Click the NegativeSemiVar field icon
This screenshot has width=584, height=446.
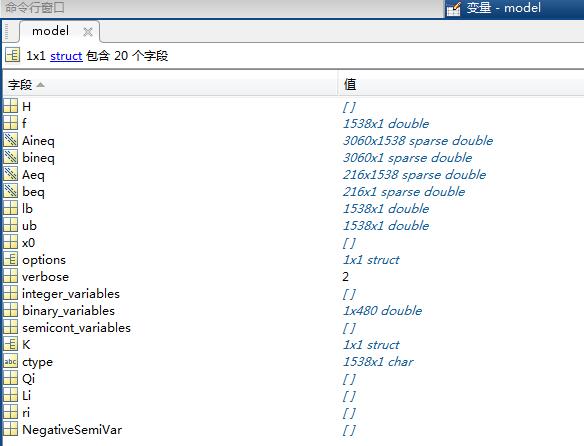[x=10, y=429]
